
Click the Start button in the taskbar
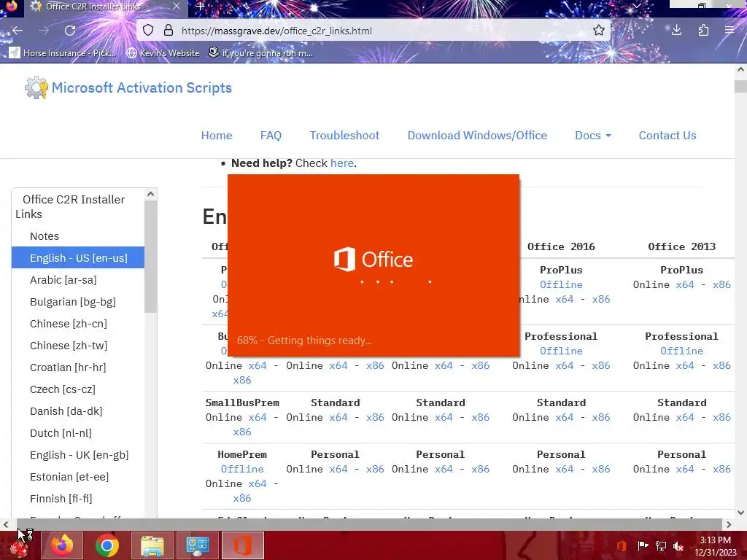click(19, 547)
